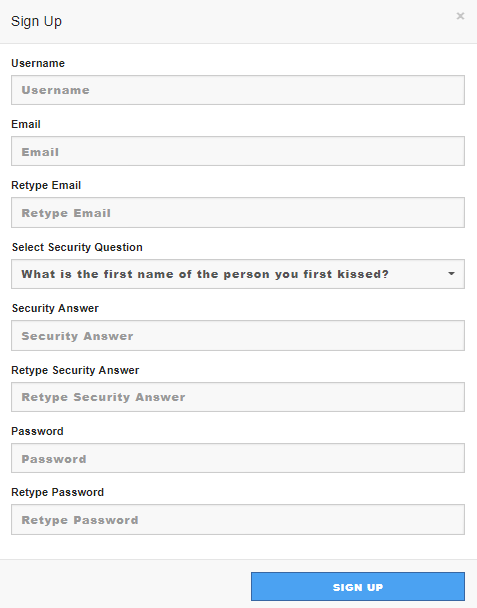
Task: Submit the form with SIGN UP button
Action: pyautogui.click(x=358, y=587)
